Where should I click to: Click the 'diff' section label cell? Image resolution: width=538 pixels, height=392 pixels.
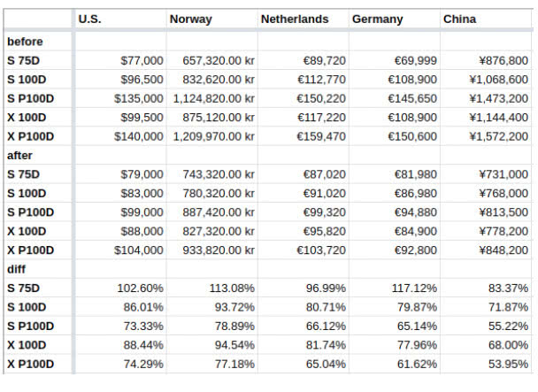pyautogui.click(x=38, y=269)
